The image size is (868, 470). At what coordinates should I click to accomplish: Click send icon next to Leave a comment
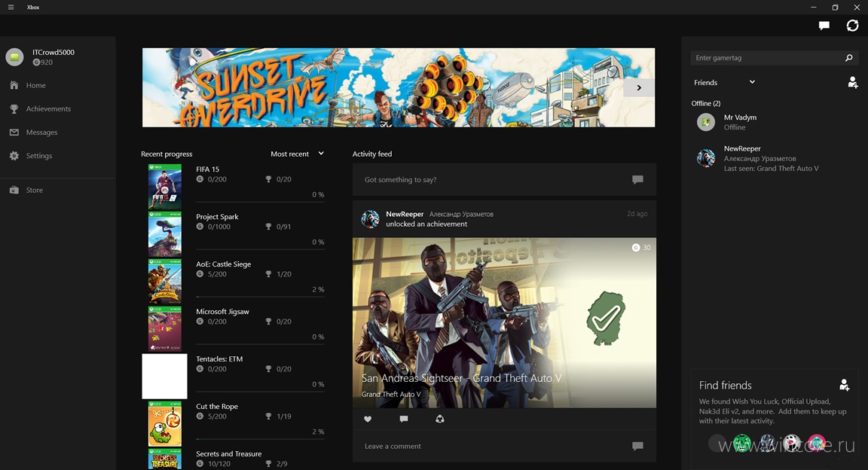pos(637,446)
